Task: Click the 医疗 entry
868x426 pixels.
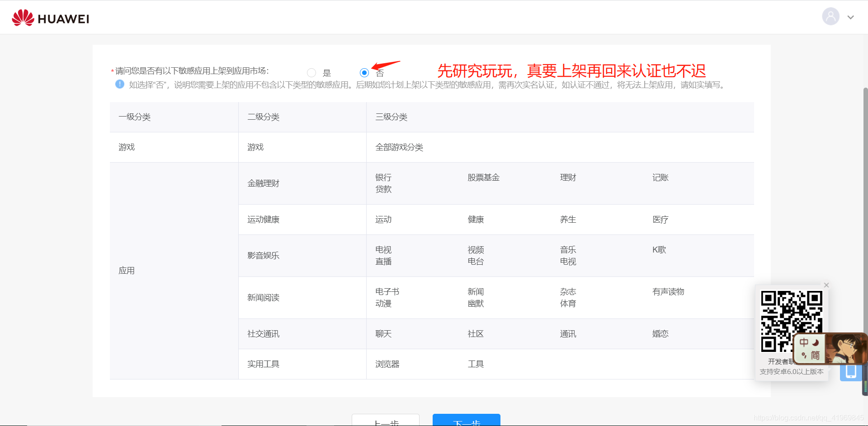Action: click(x=660, y=220)
